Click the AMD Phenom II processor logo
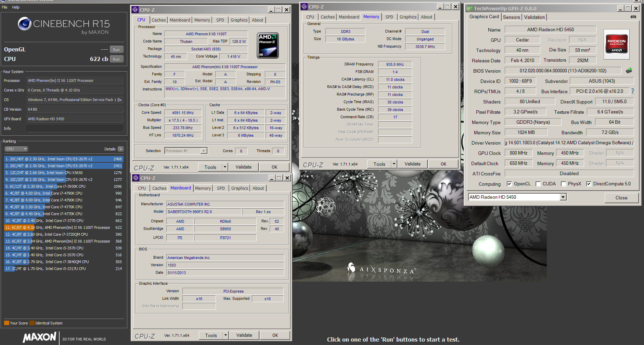 (x=268, y=45)
